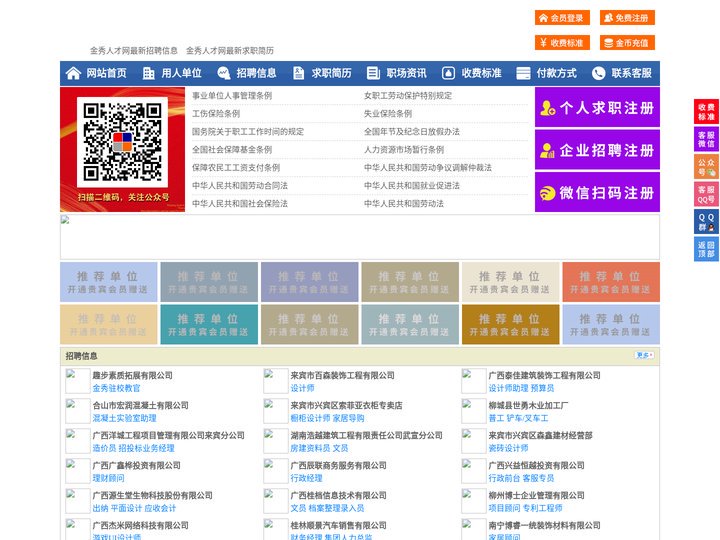Click the golden-brown 推荐单位 tile

(511, 324)
